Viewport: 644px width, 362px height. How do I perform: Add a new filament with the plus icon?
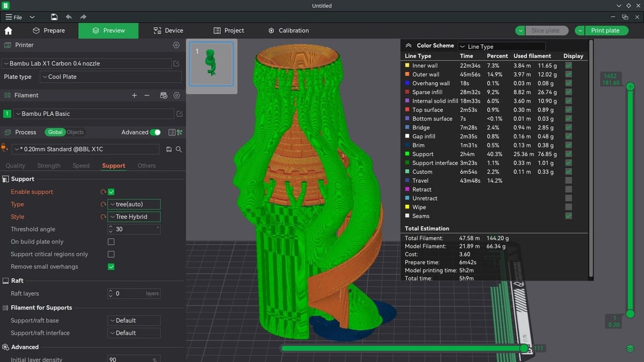click(x=134, y=95)
